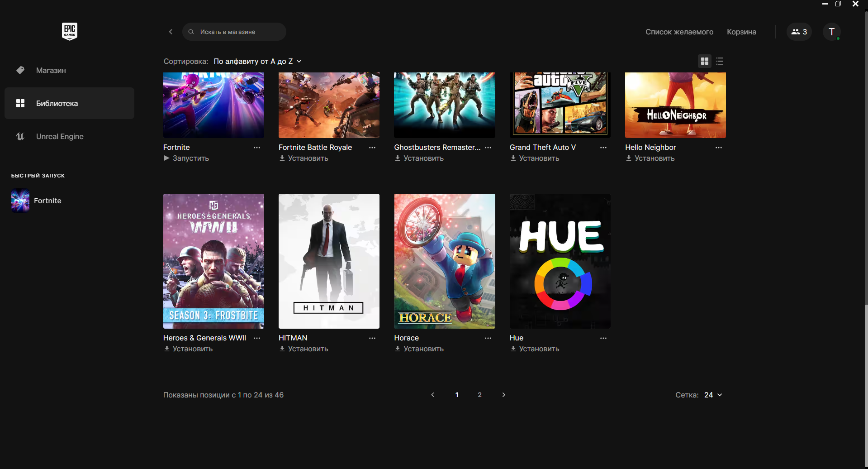The height and width of the screenshot is (469, 868).
Task: Switch to grid view layout
Action: (x=705, y=61)
